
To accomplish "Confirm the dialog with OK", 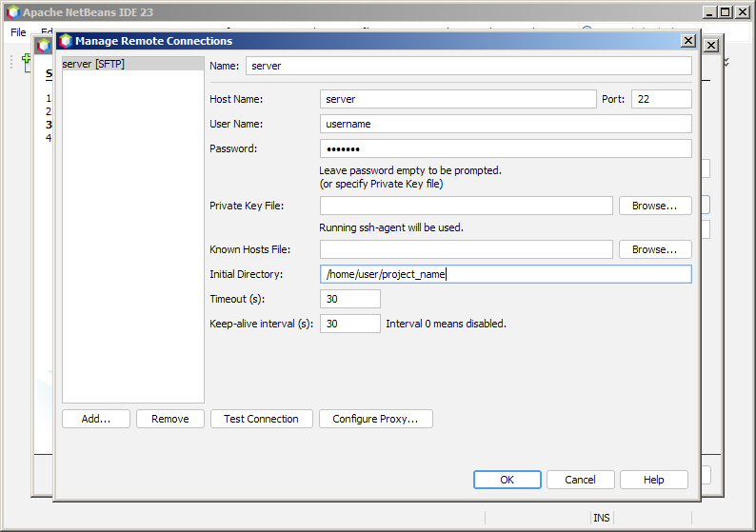I will (x=507, y=480).
